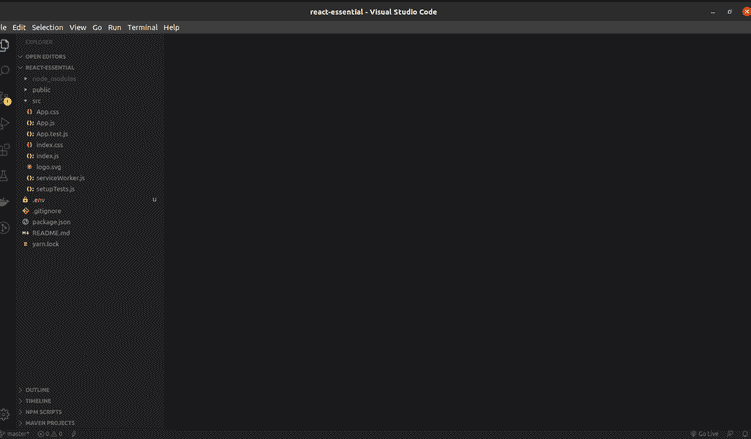Expand the NPM SCRIPTS section

click(90, 412)
